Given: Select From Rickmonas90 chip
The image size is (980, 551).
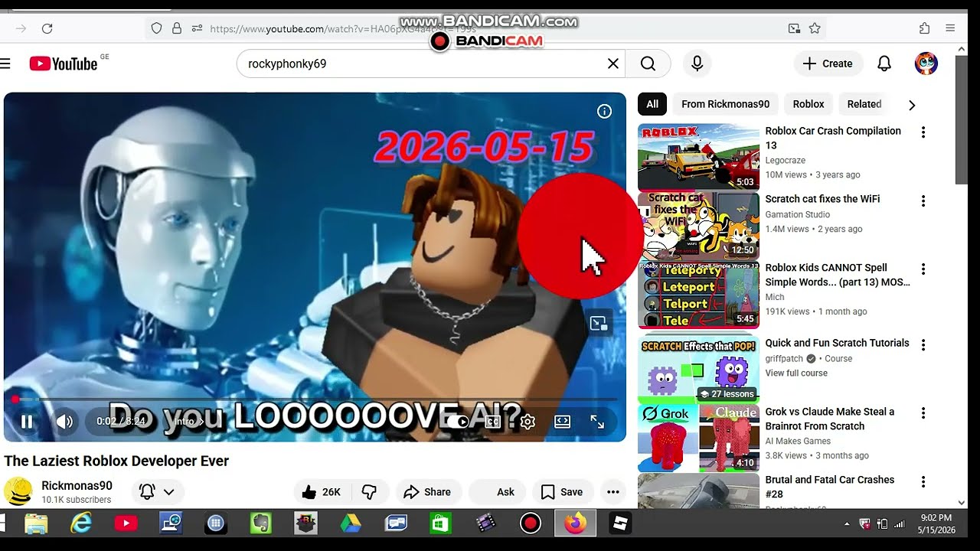Looking at the screenshot, I should (x=725, y=104).
